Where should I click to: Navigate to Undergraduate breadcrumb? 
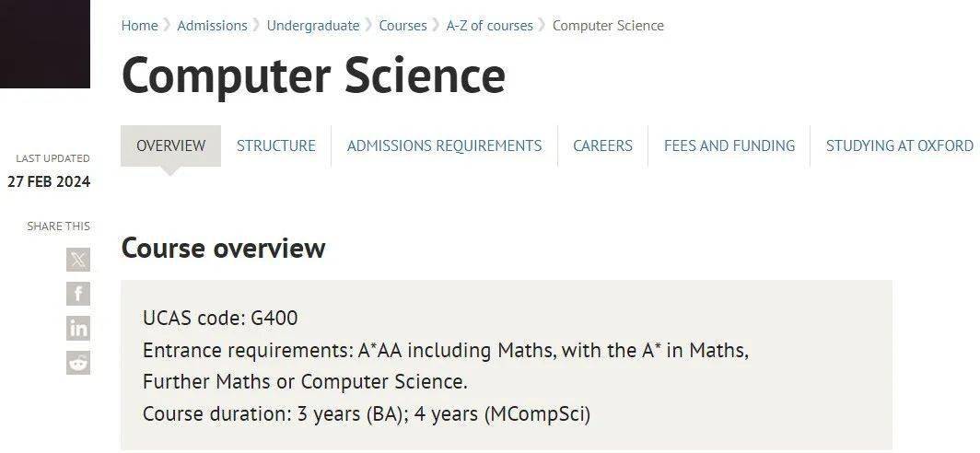coord(313,26)
